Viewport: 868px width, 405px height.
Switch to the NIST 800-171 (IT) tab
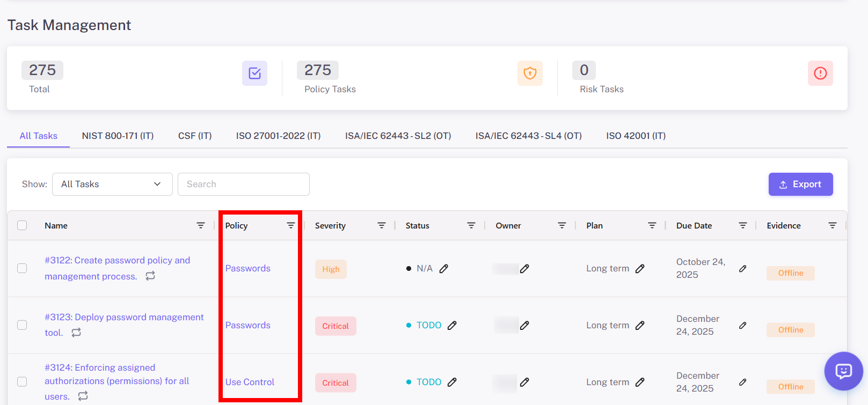point(118,136)
